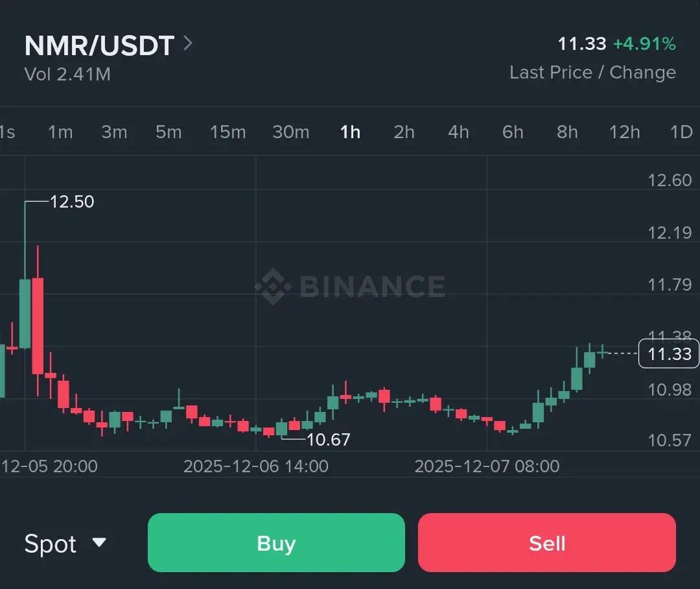This screenshot has height=589, width=700.
Task: Select the 15m interval tab
Action: (227, 132)
